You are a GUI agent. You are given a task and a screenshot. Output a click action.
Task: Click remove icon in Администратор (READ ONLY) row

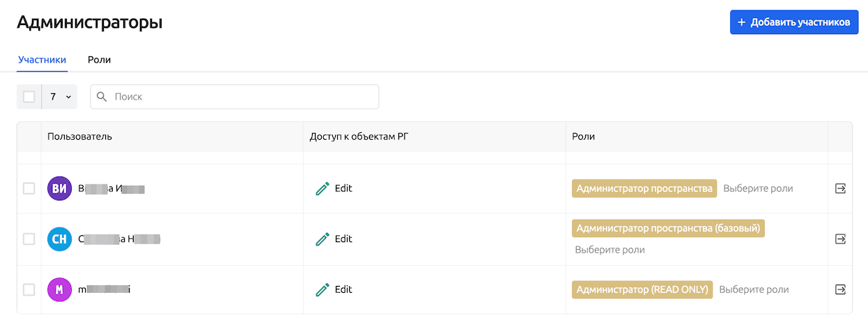pyautogui.click(x=840, y=289)
